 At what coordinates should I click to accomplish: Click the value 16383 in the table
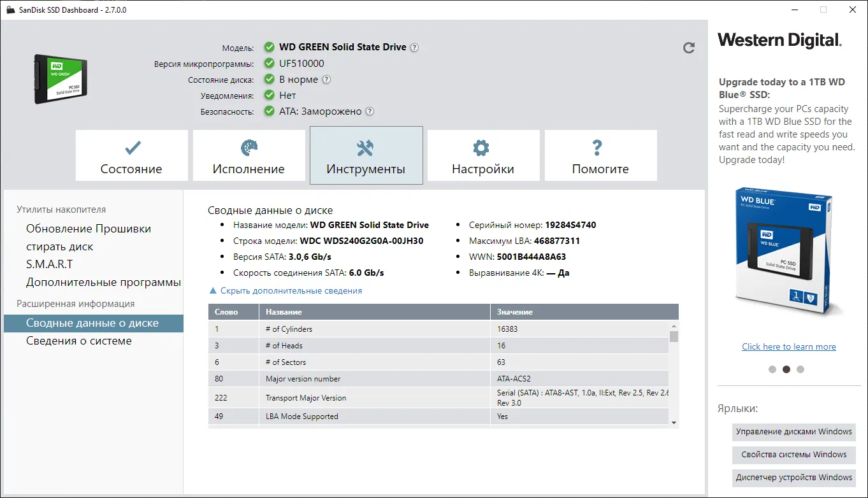[x=508, y=329]
